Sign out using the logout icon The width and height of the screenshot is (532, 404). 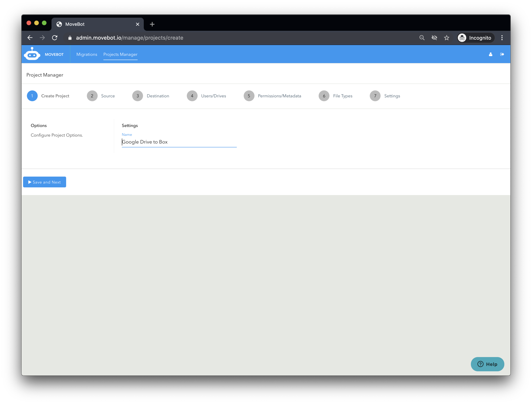(x=502, y=54)
